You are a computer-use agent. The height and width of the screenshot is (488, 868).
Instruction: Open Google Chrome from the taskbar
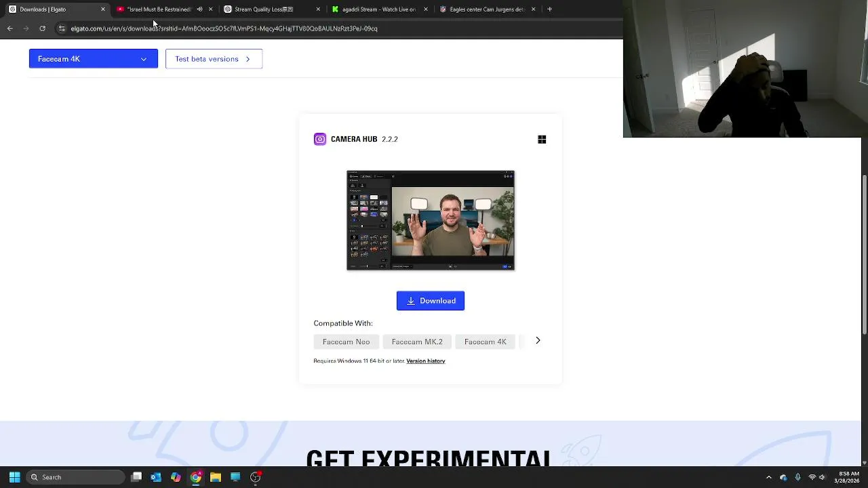(195, 477)
